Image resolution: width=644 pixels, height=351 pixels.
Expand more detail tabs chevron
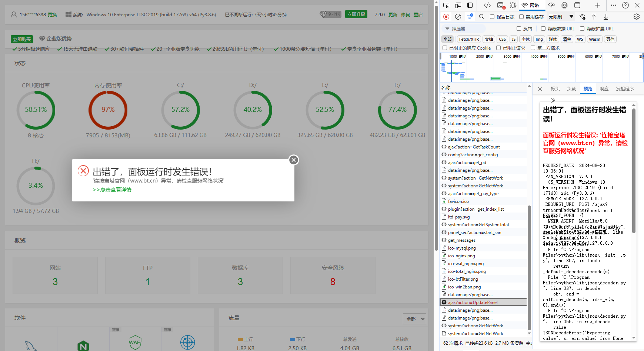click(x=553, y=100)
